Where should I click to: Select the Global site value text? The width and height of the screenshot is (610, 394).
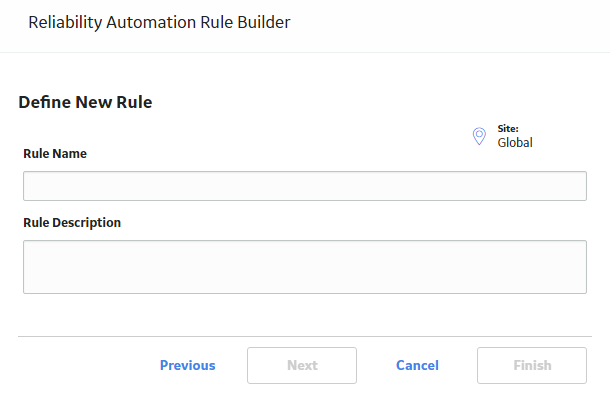tap(515, 142)
